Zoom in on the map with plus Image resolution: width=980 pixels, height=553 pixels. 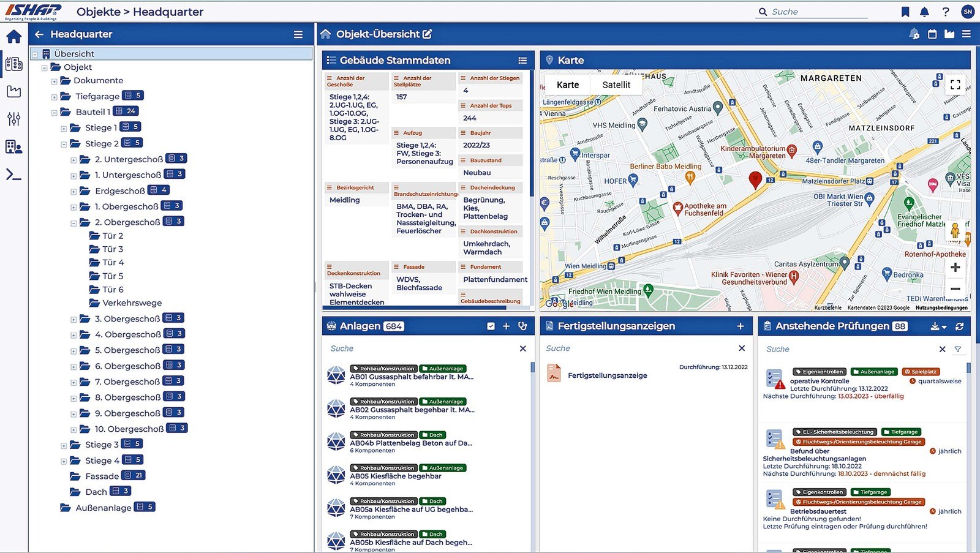click(x=956, y=268)
